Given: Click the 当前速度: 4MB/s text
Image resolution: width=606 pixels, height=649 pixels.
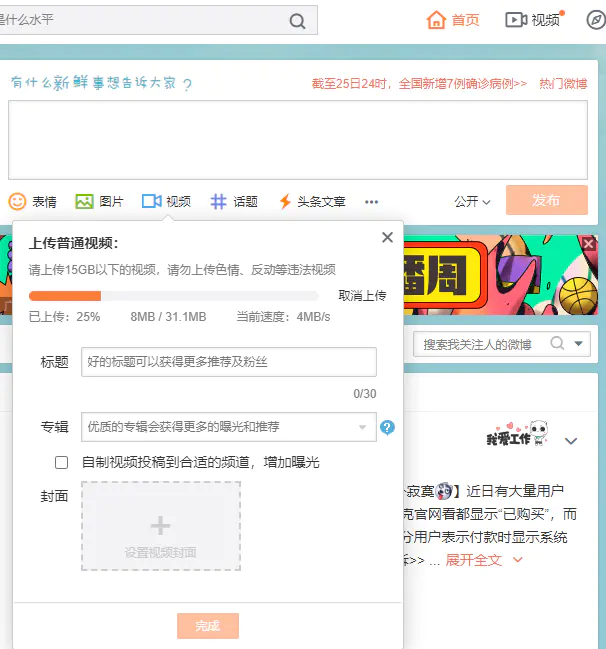Looking at the screenshot, I should (283, 317).
